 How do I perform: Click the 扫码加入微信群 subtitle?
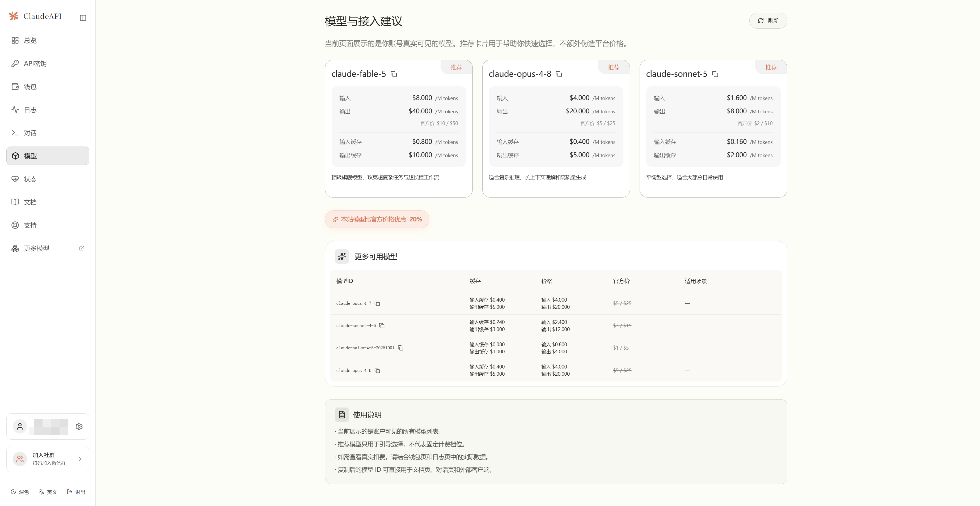pyautogui.click(x=49, y=464)
